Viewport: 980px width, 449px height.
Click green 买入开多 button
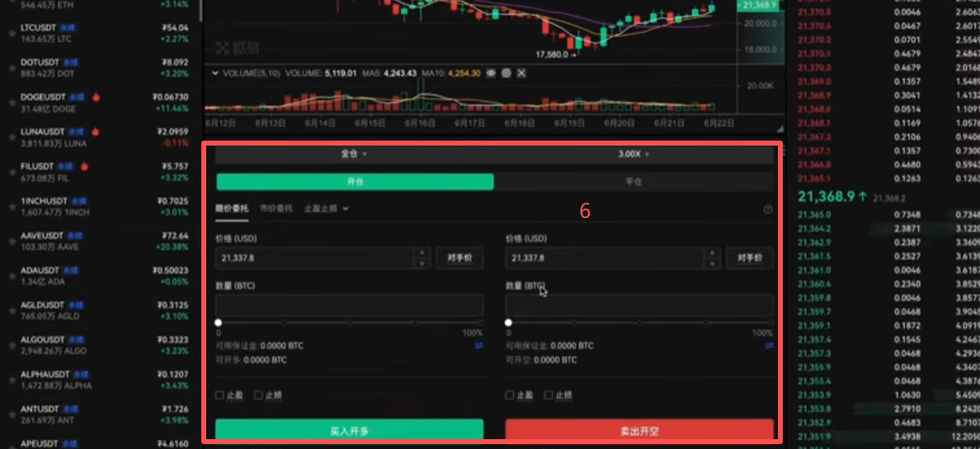tap(349, 430)
